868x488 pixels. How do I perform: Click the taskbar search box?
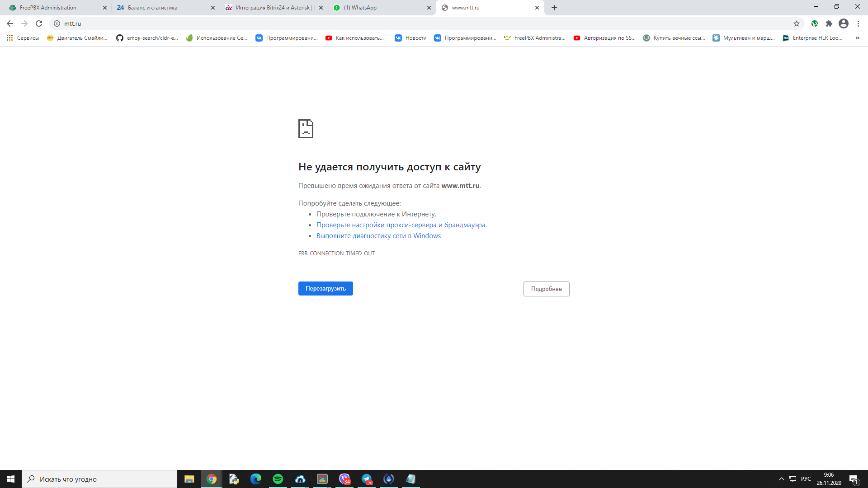(99, 479)
